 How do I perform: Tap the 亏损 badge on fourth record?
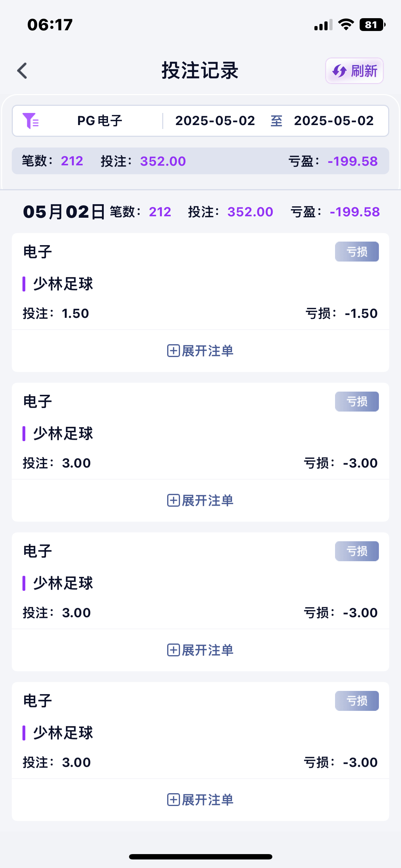(357, 701)
